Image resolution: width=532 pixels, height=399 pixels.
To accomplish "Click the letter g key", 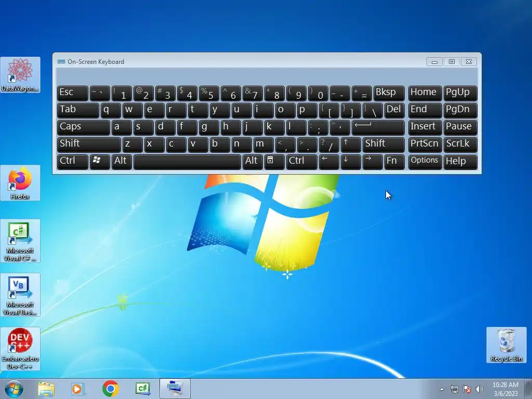I will 209,128.
